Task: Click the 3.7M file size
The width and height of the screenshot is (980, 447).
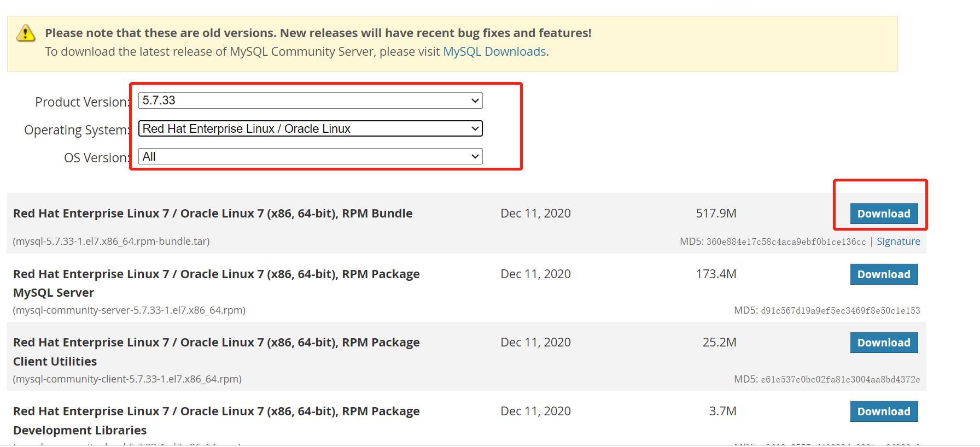Action: pyautogui.click(x=722, y=411)
